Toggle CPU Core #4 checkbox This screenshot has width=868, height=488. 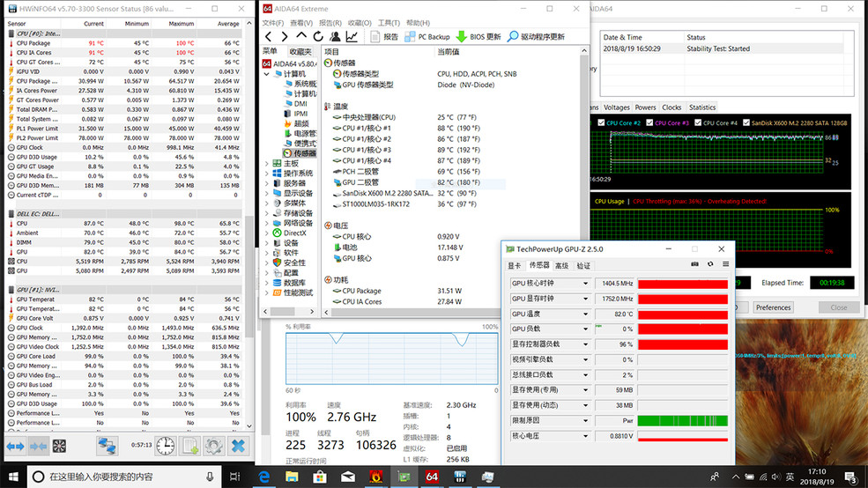(698, 122)
